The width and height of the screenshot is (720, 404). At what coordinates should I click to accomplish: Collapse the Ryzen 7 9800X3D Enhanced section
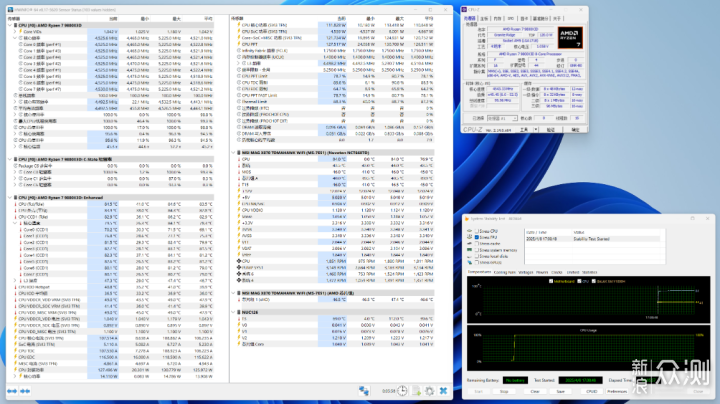pos(10,197)
